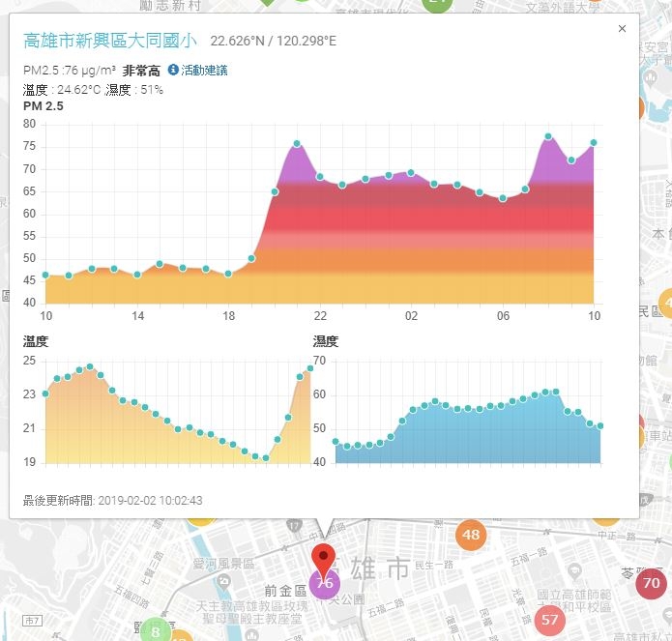
Task: Click station title 高雄市新興區大同國小
Action: [109, 41]
